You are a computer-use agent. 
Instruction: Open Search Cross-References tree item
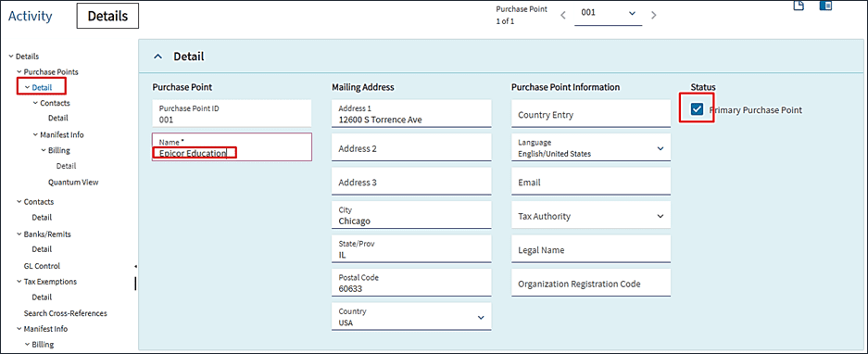point(66,313)
